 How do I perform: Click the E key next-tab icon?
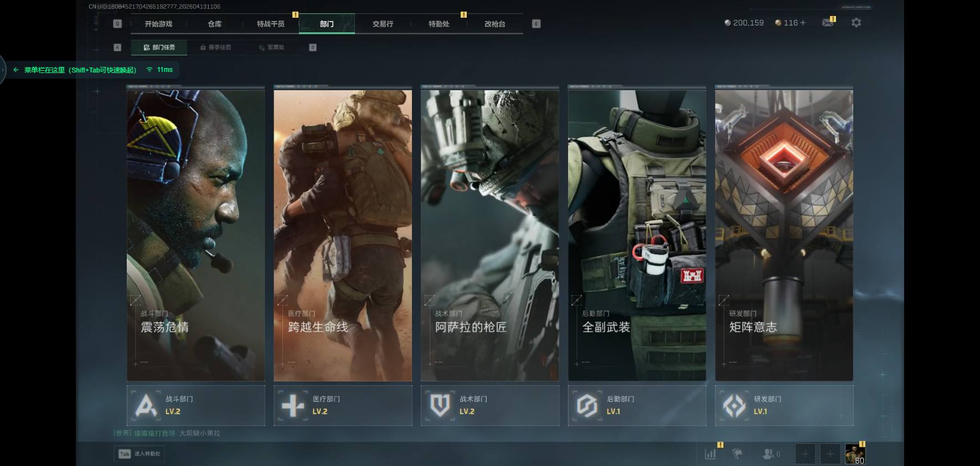pyautogui.click(x=536, y=24)
